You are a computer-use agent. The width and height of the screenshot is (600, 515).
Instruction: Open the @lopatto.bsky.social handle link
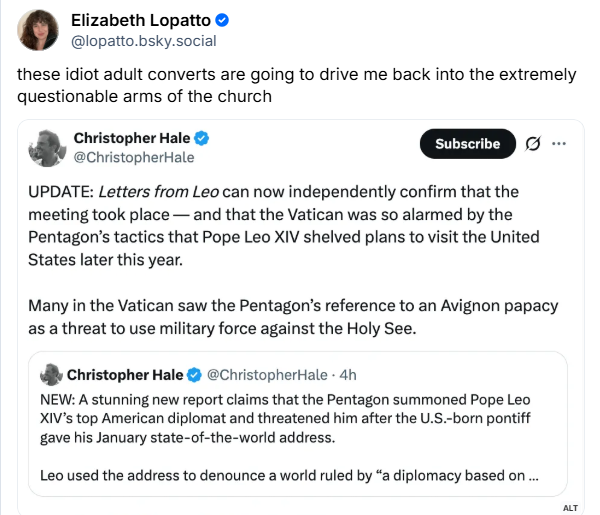pos(143,41)
